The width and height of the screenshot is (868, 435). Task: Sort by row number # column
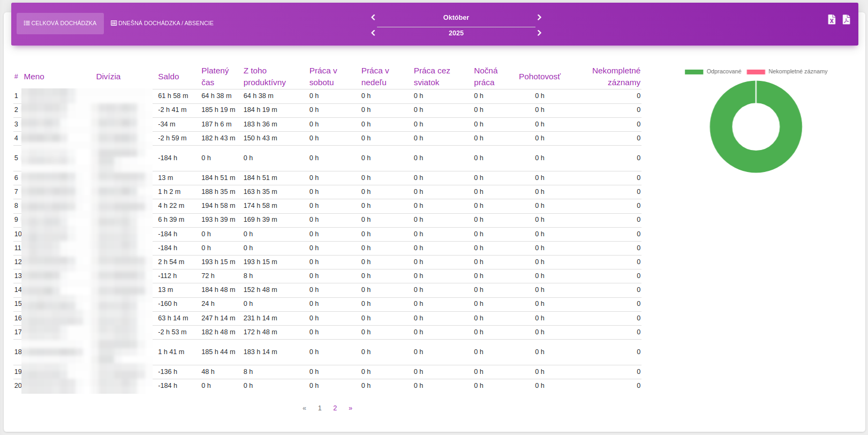tap(16, 77)
